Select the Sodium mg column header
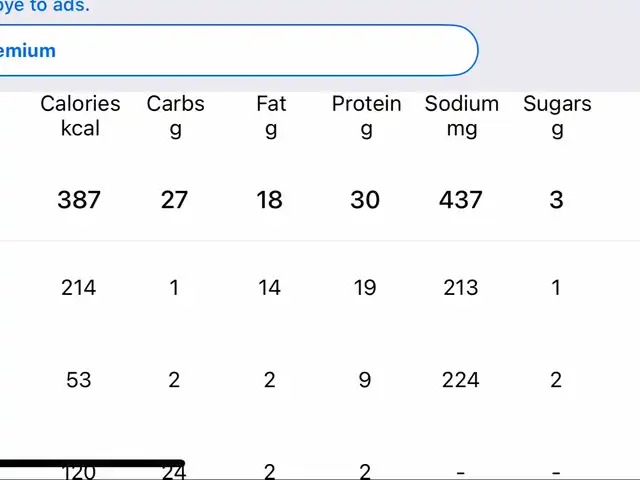The width and height of the screenshot is (640, 480). click(462, 116)
